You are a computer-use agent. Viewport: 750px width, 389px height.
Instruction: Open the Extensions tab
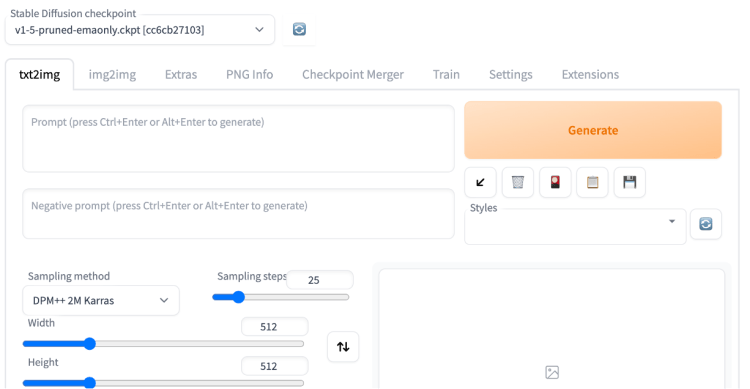click(590, 75)
